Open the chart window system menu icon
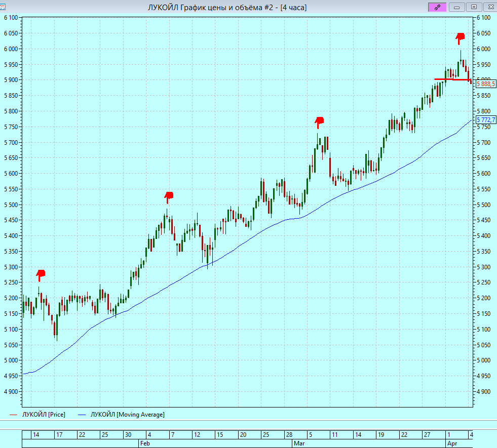The height and width of the screenshot is (448, 497). pos(2,7)
